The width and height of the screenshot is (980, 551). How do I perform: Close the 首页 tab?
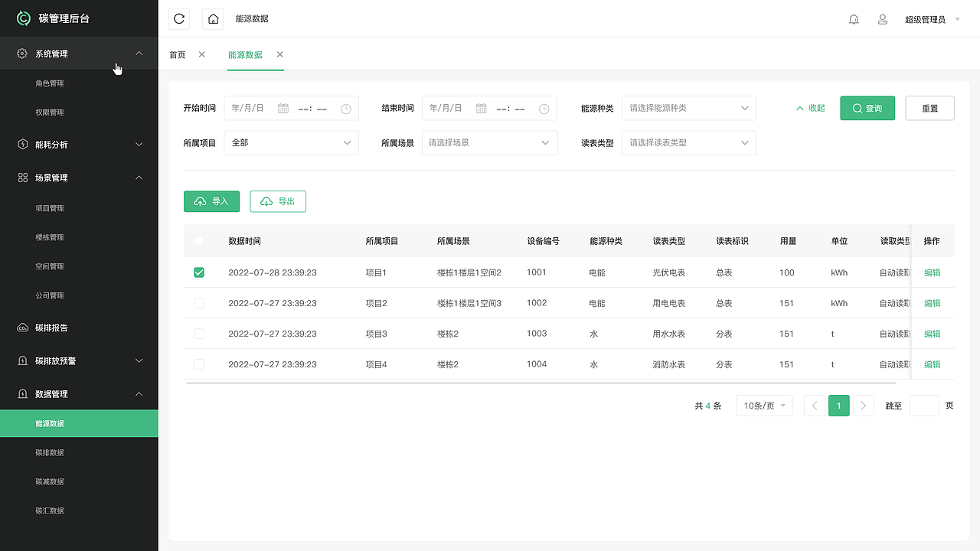pyautogui.click(x=201, y=54)
